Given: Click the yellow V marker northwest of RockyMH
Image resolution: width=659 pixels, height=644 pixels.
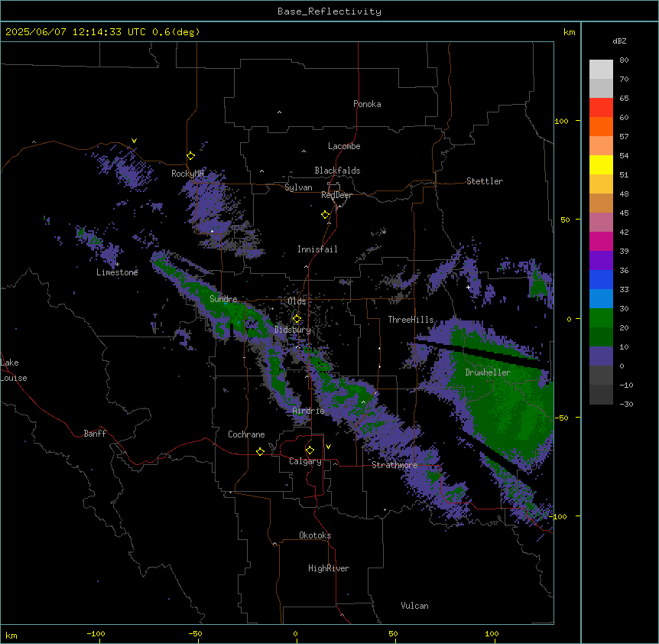Looking at the screenshot, I should (134, 141).
